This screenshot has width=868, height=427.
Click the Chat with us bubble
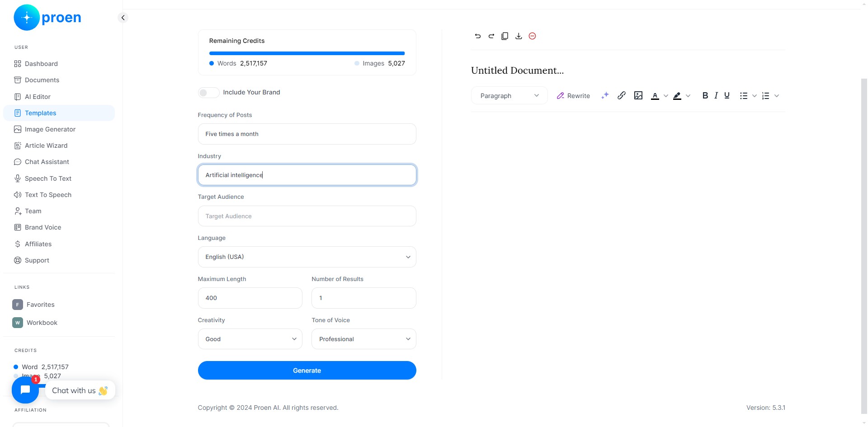coord(80,390)
